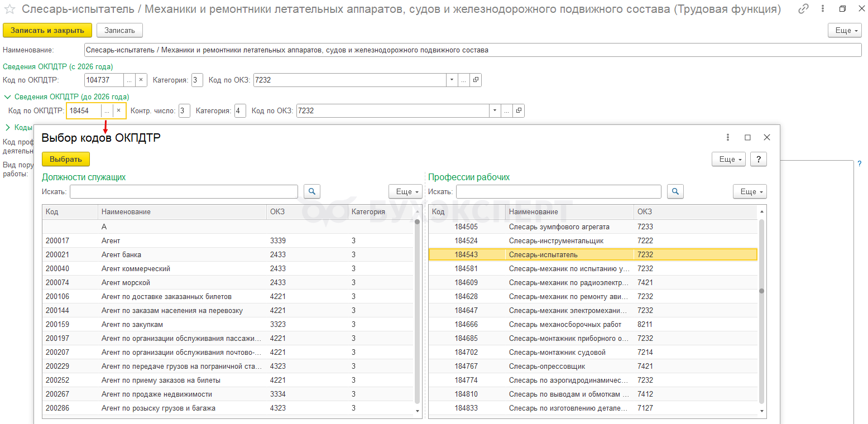Open selection for ОКПДТР code 18454
Screen dimensions: 868x424
107,110
